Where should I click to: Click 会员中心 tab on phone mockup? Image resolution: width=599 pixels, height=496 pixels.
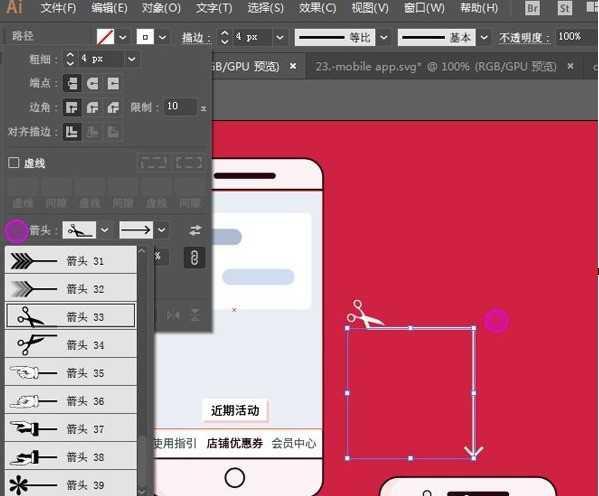click(294, 443)
